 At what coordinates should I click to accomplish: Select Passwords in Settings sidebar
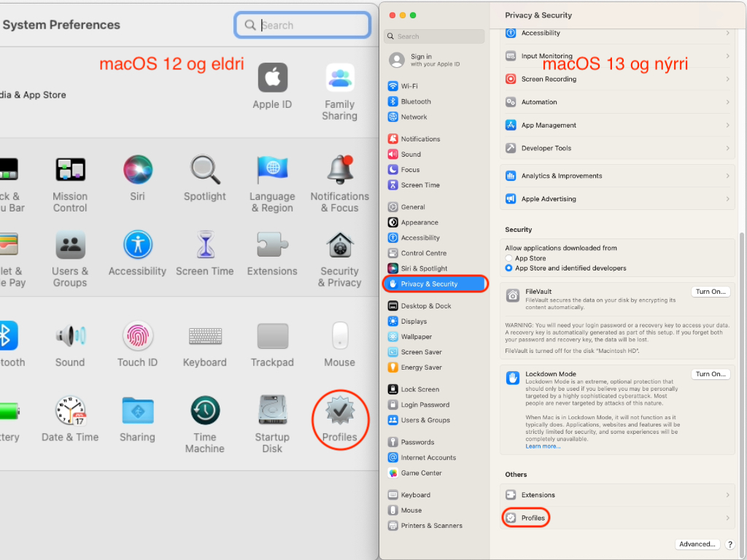pos(435,442)
